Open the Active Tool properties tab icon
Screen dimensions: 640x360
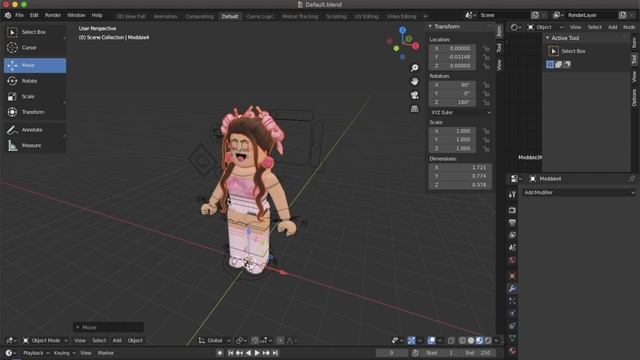coord(512,195)
